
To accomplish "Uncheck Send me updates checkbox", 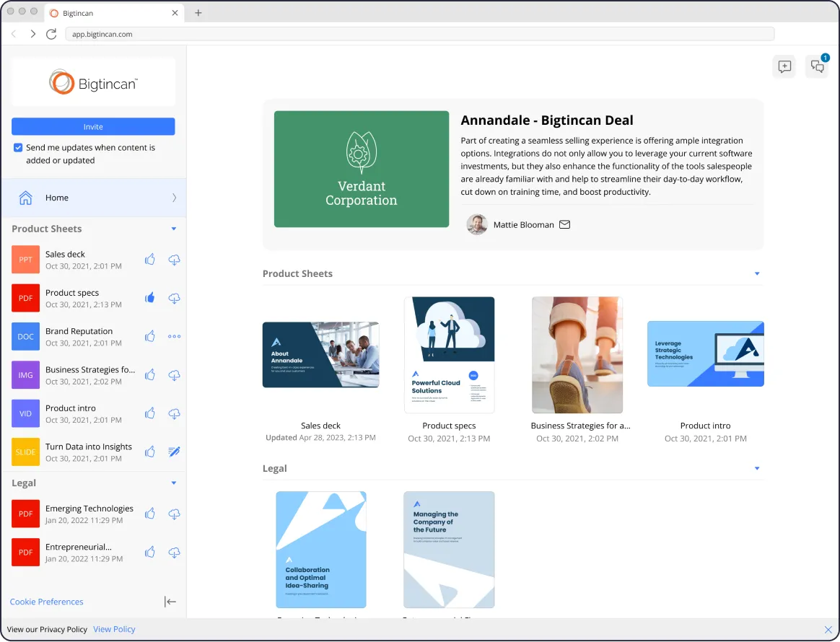I will click(x=18, y=148).
